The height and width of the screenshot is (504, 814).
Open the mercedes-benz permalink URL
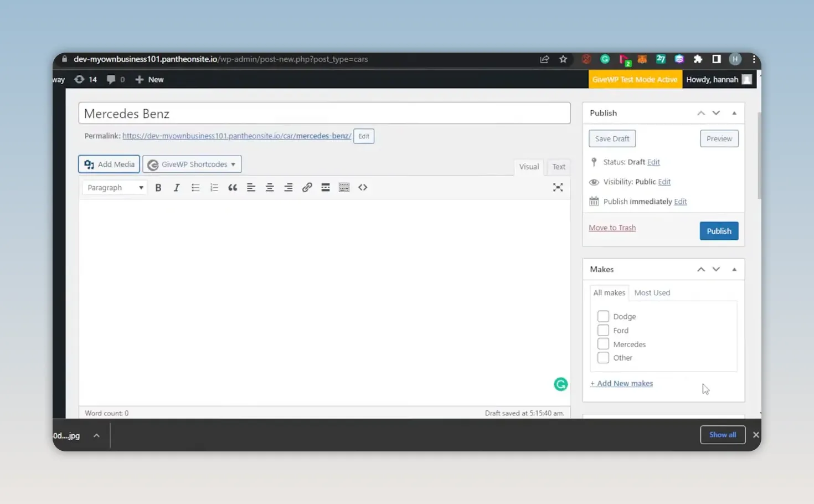[237, 136]
